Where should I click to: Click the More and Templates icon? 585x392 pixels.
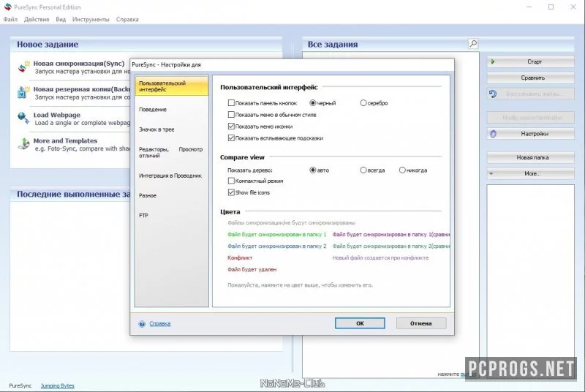tap(23, 143)
